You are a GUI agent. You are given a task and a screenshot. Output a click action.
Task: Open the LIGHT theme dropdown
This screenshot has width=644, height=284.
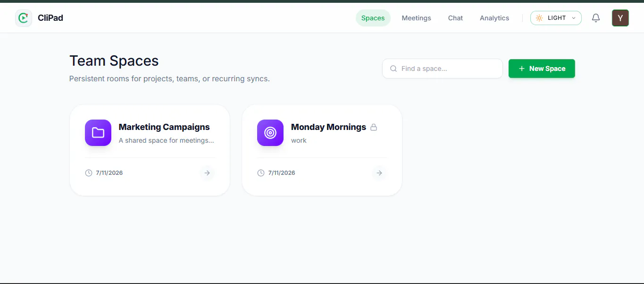(556, 18)
